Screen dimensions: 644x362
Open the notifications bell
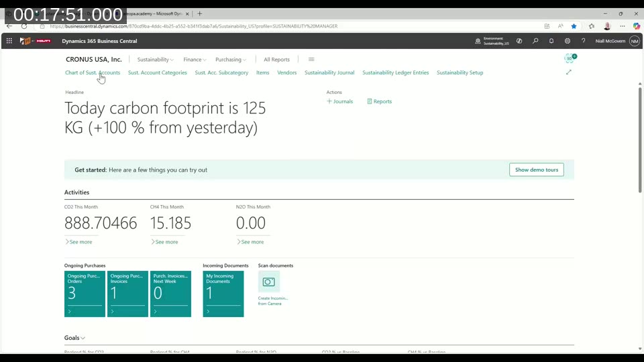pos(551,41)
